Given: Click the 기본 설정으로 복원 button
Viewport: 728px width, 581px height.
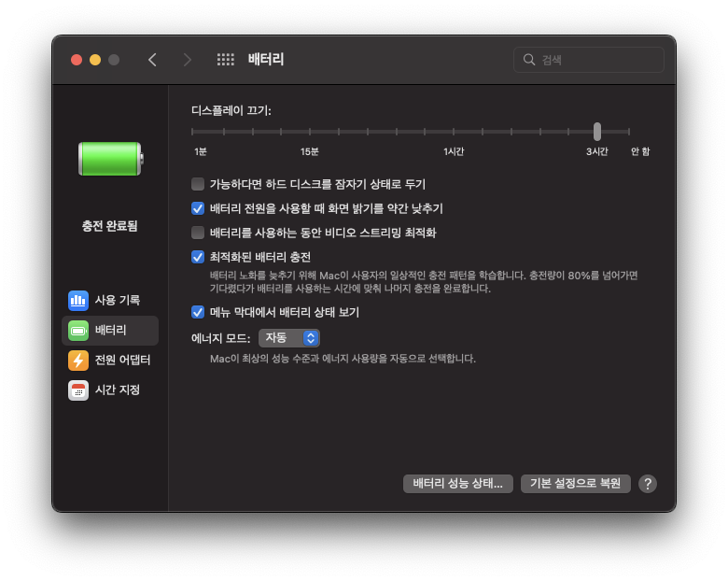Looking at the screenshot, I should 575,484.
